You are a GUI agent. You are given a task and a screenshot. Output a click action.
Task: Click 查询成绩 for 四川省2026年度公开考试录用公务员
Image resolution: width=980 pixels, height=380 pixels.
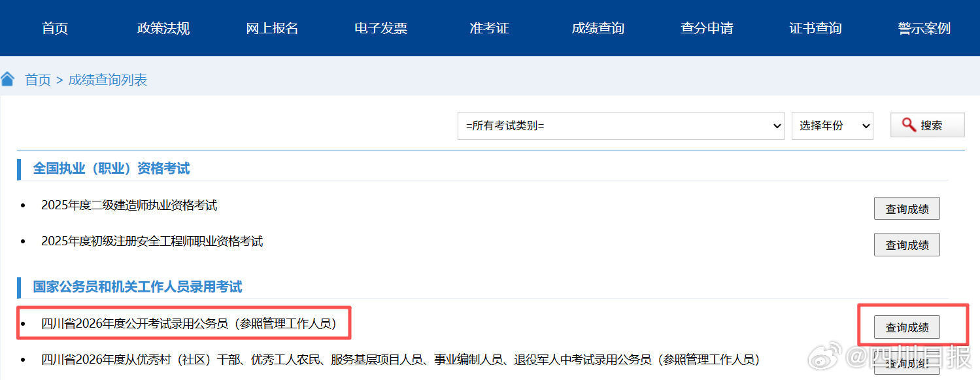click(907, 327)
